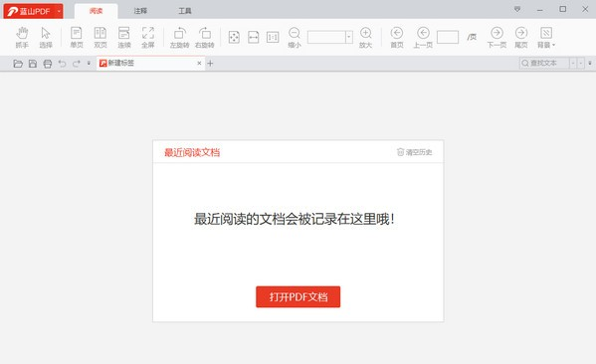Expand quick access toolbar customize arrow

click(x=89, y=63)
